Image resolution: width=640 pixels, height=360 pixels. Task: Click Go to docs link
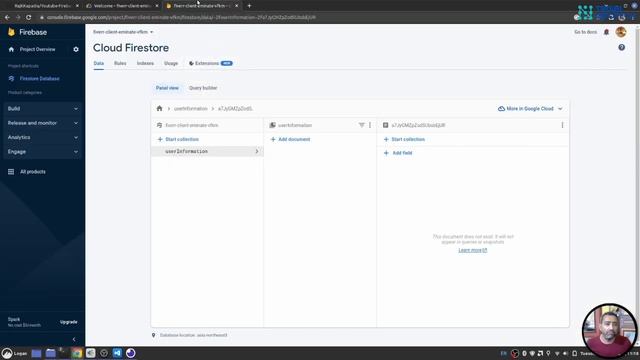[585, 32]
